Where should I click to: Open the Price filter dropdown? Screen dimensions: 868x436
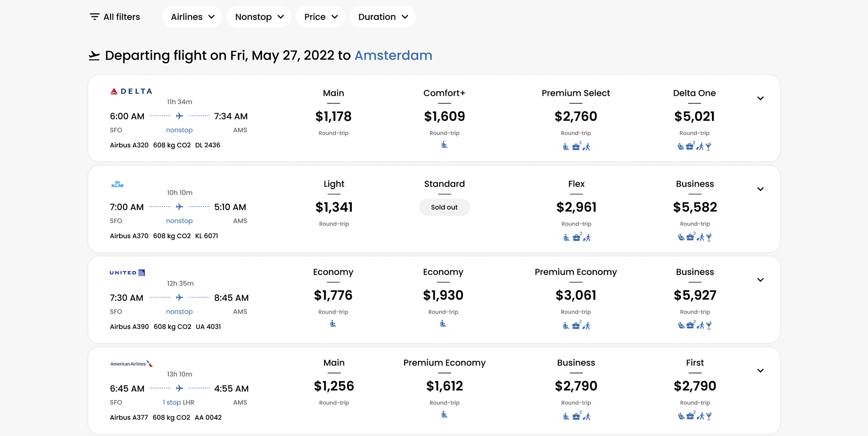[321, 17]
